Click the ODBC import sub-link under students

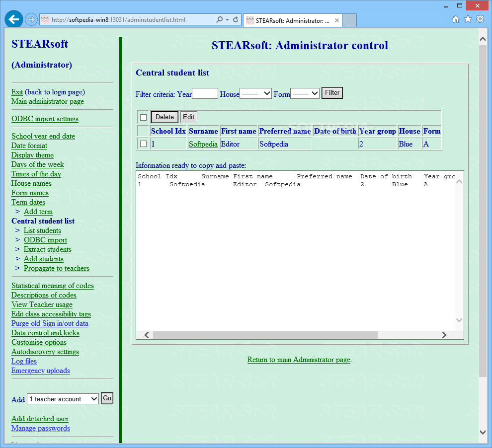click(46, 240)
